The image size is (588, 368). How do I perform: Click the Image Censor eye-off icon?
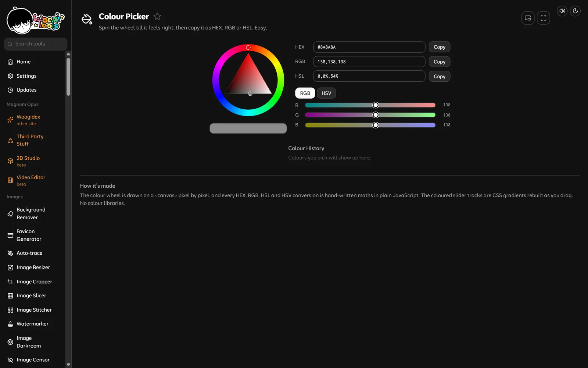tap(10, 360)
